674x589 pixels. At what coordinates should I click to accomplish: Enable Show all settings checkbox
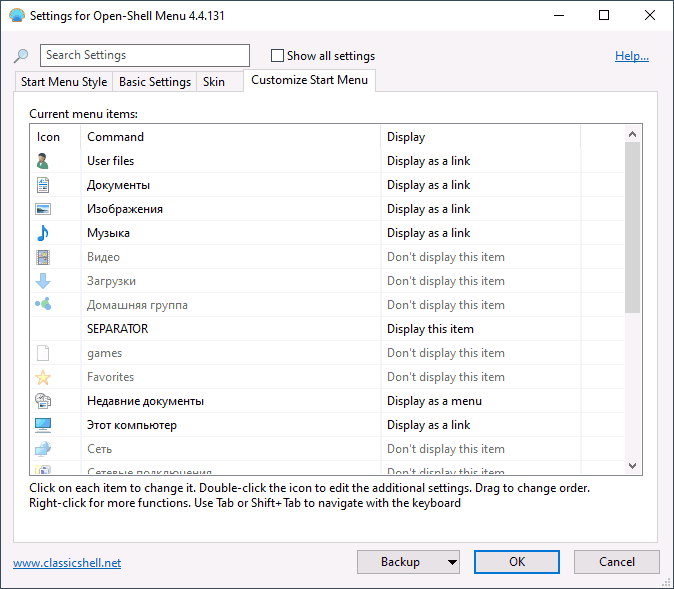(277, 55)
